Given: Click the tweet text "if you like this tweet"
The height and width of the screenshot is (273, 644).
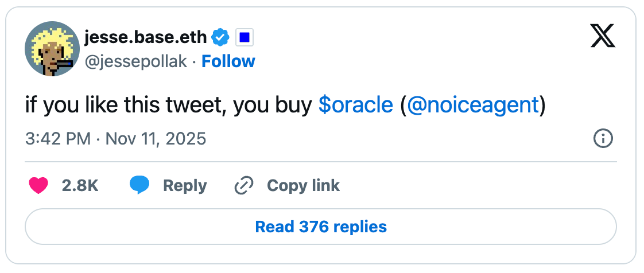Looking at the screenshot, I should point(126,106).
